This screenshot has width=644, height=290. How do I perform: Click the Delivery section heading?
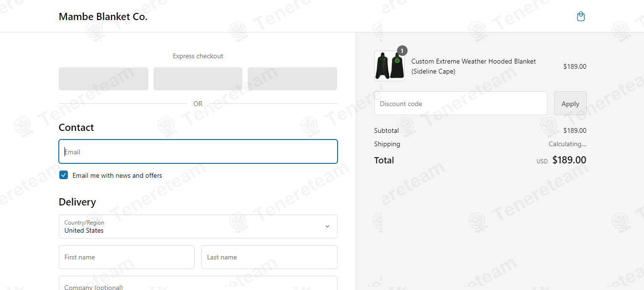pos(77,202)
